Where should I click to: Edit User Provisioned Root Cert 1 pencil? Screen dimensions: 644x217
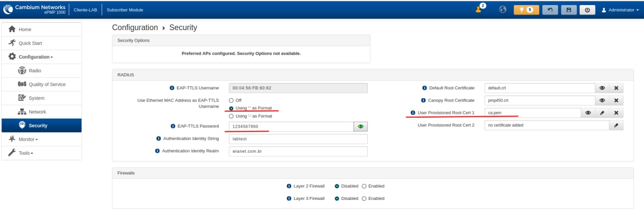(x=602, y=113)
